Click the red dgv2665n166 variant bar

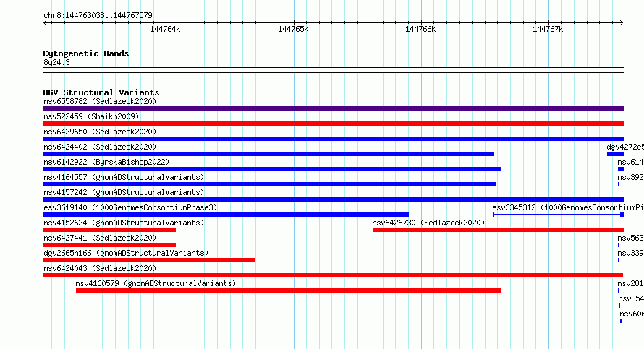(x=148, y=260)
